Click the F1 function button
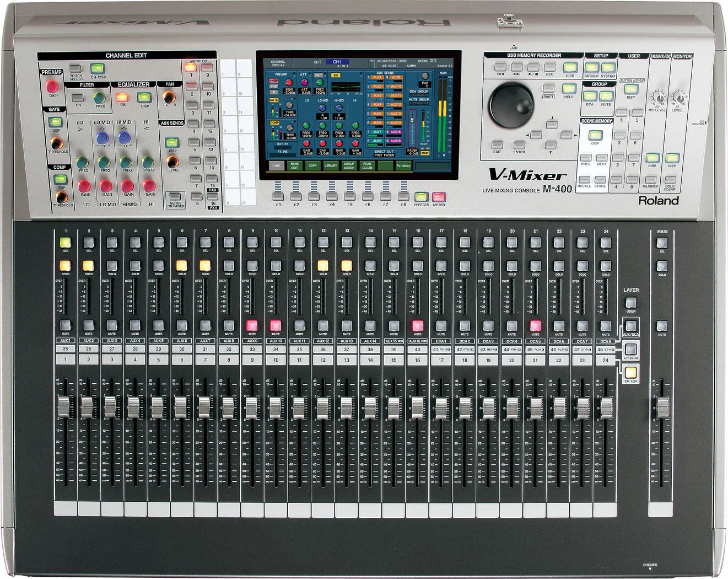Image resolution: width=728 pixels, height=579 pixels. [x=278, y=196]
